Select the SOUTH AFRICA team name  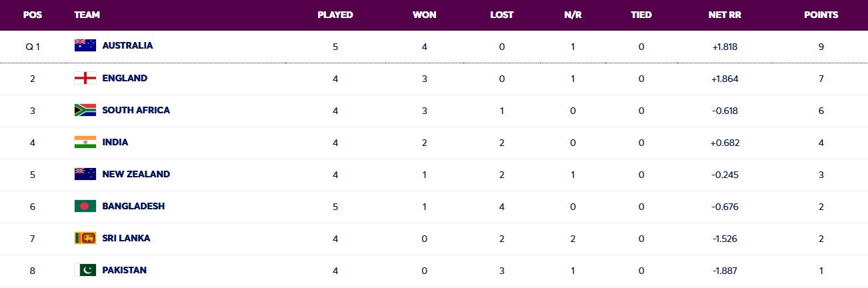click(136, 110)
